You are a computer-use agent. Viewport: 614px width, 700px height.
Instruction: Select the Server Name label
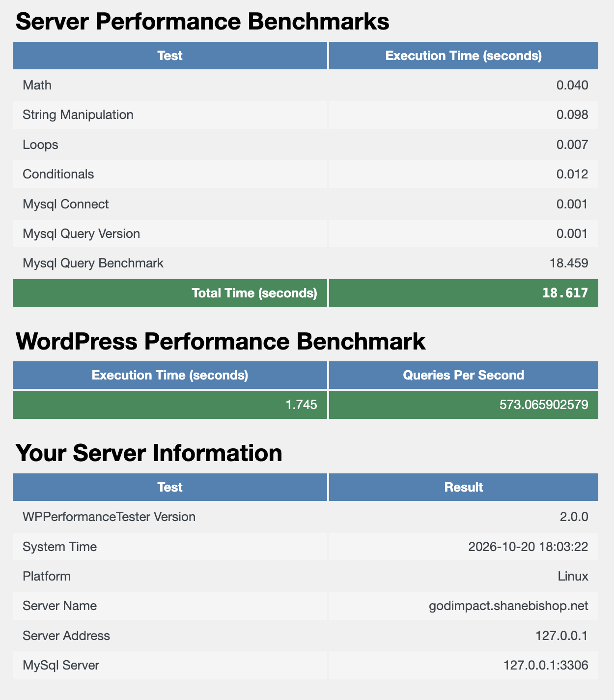click(60, 606)
